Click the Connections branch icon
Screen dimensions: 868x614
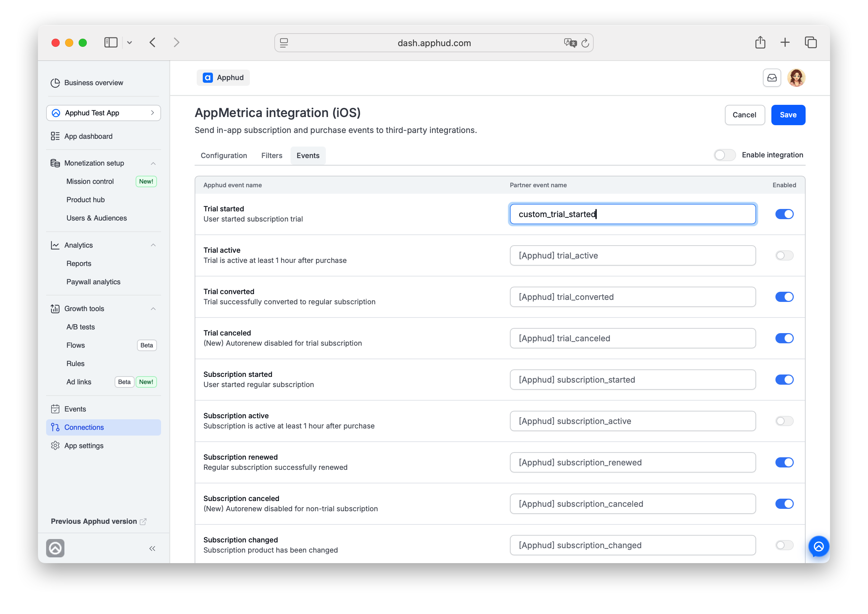coord(55,427)
